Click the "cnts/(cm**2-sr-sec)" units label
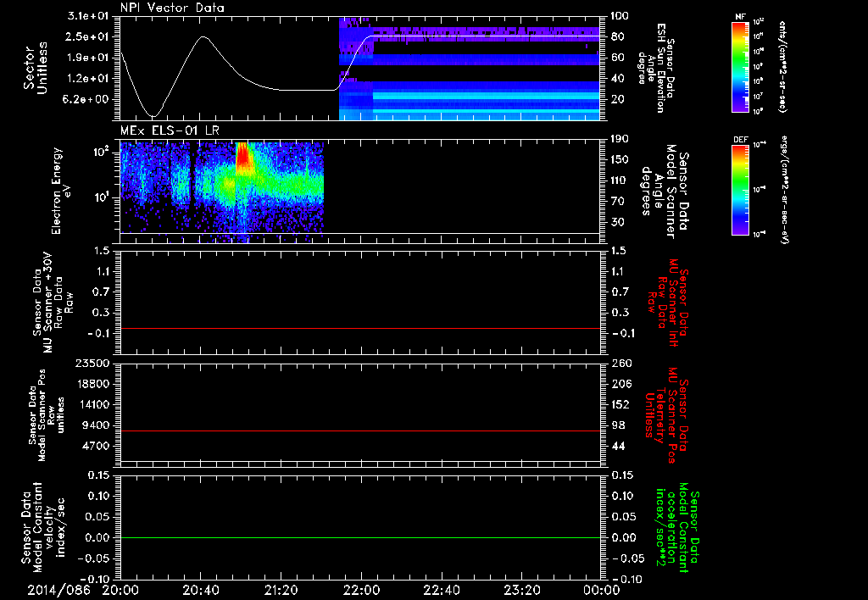 click(x=782, y=67)
